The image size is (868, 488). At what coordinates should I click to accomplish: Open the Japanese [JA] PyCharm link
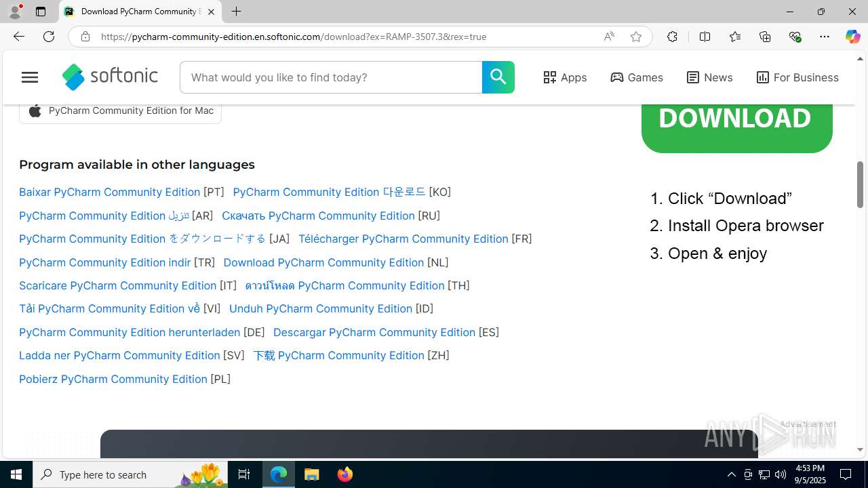[x=142, y=239]
